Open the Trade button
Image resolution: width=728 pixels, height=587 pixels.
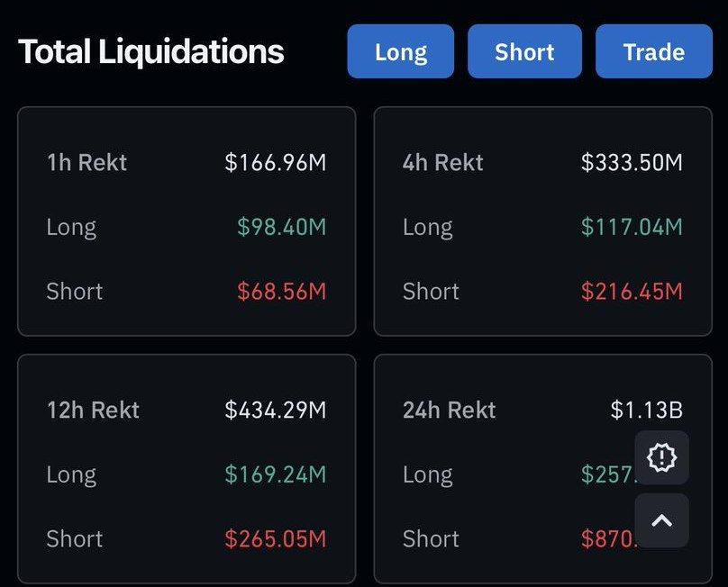[654, 51]
